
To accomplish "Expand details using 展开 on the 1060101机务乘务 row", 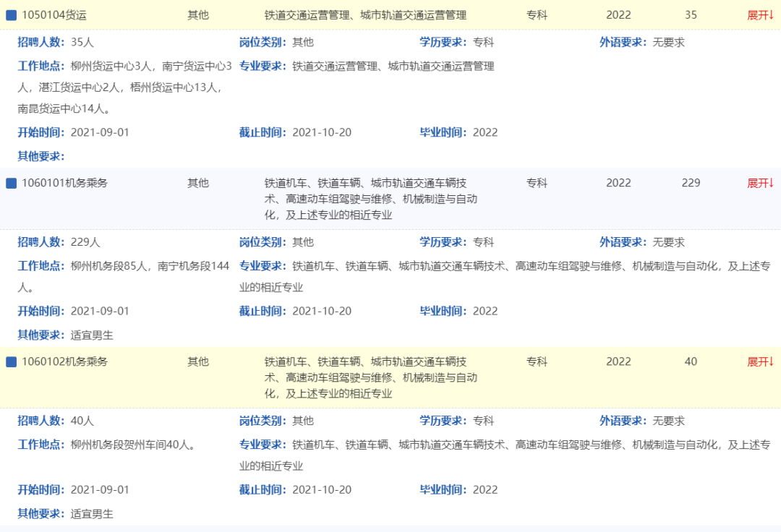I will point(760,184).
